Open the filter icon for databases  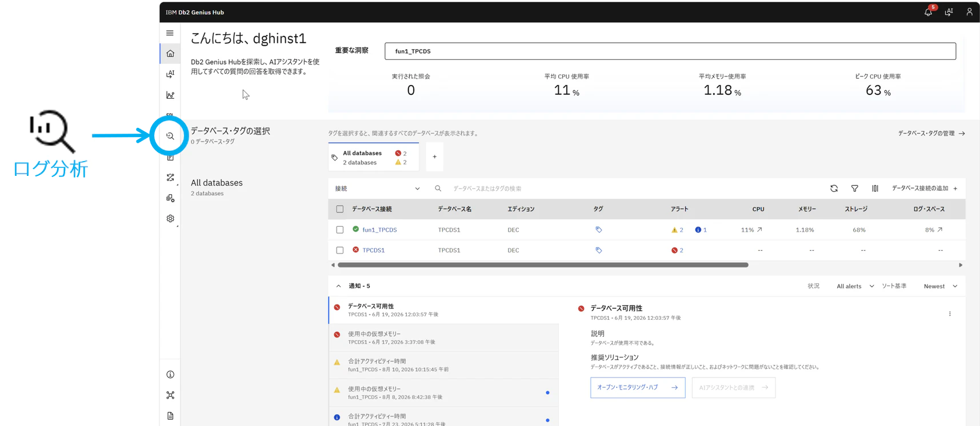click(854, 188)
